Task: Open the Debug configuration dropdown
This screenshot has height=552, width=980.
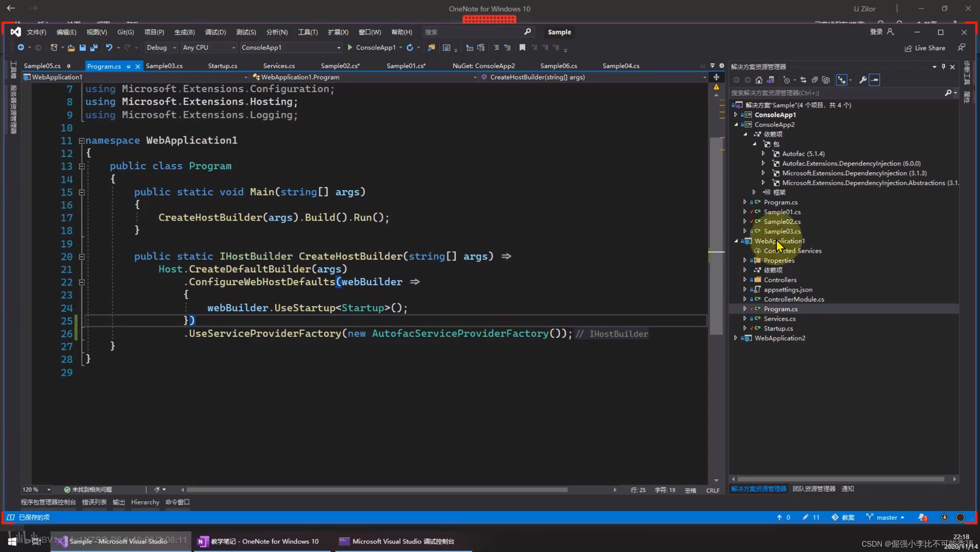Action: coord(174,48)
